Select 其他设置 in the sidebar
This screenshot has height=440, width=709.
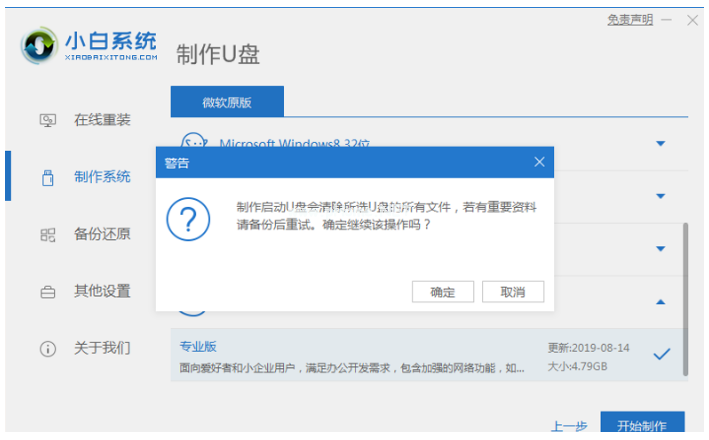point(101,292)
